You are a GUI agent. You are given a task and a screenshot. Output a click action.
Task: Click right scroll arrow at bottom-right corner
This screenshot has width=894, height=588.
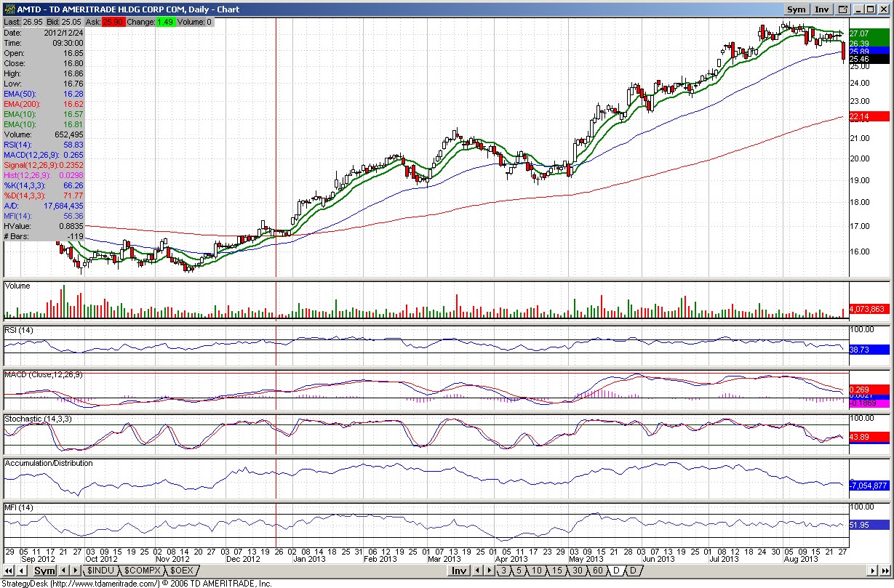pos(874,571)
